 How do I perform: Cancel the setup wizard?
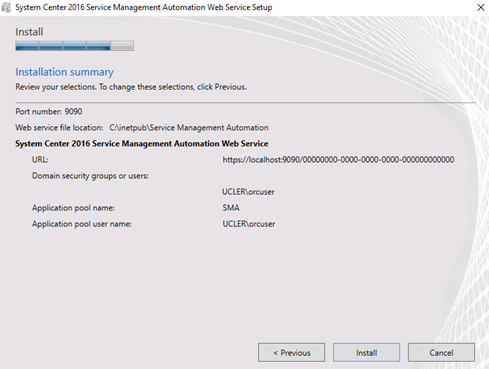click(x=441, y=352)
